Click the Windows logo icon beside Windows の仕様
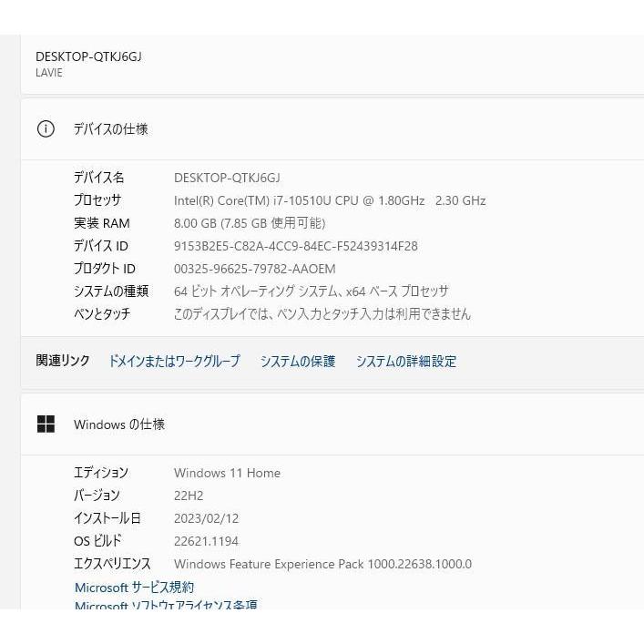 pos(46,424)
